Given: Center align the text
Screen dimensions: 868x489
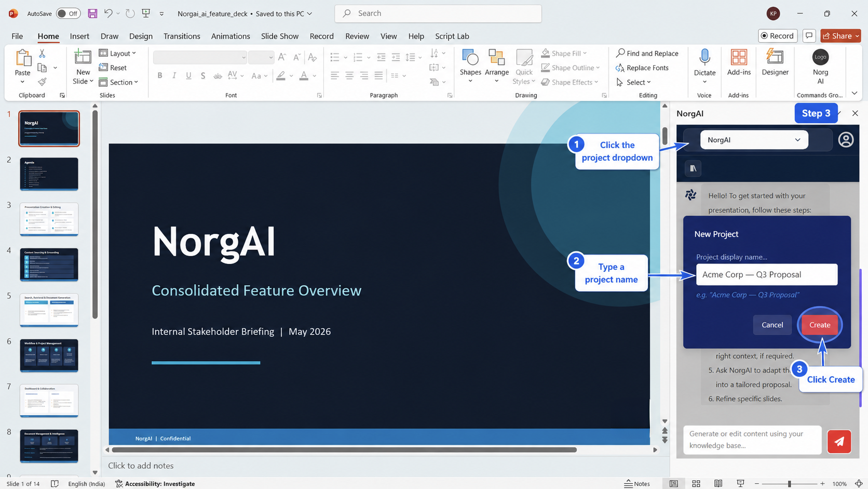Looking at the screenshot, I should click(349, 76).
